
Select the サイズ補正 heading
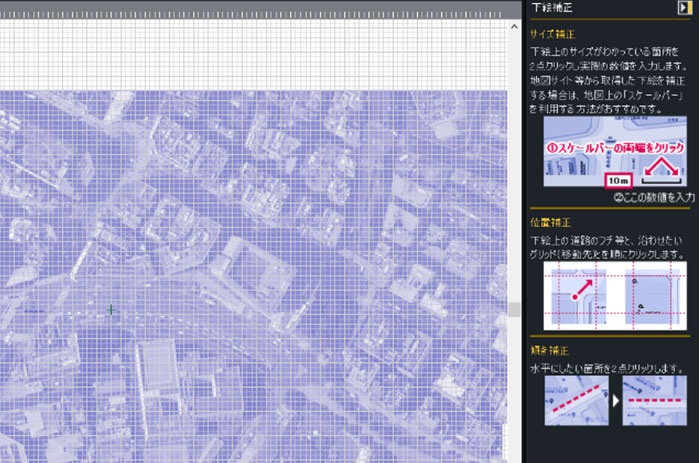pos(558,32)
